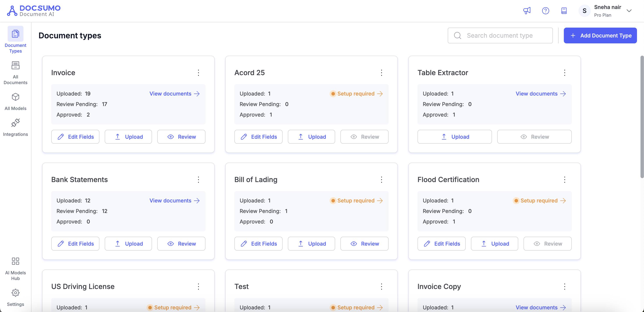Click Edit Fields on Invoice card
Viewport: 644px width, 312px height.
point(75,137)
